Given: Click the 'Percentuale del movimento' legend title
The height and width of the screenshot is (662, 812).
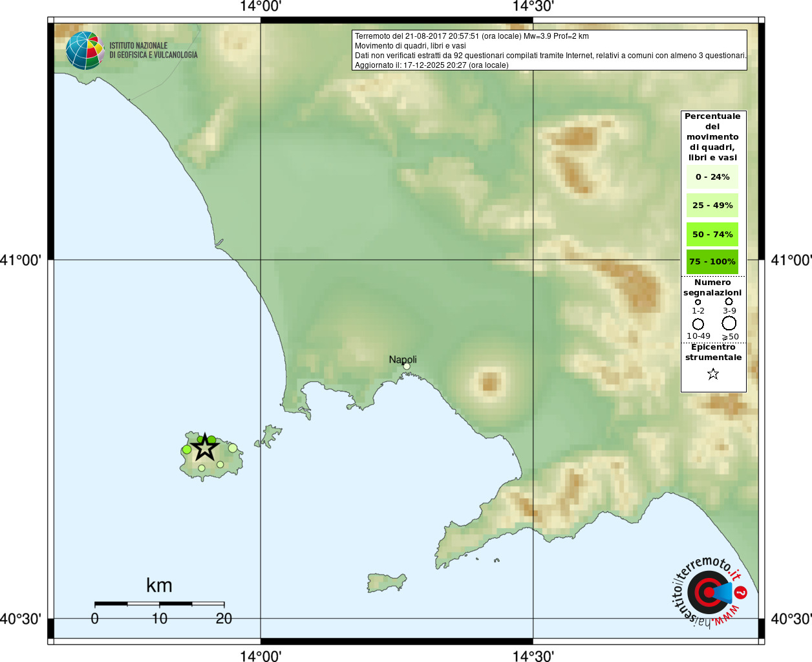Looking at the screenshot, I should [712, 137].
